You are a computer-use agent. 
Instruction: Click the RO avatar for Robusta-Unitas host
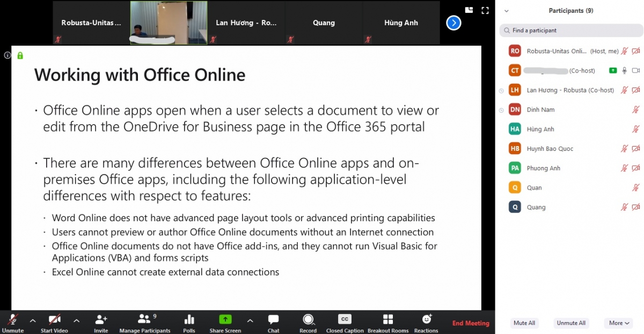coord(515,51)
